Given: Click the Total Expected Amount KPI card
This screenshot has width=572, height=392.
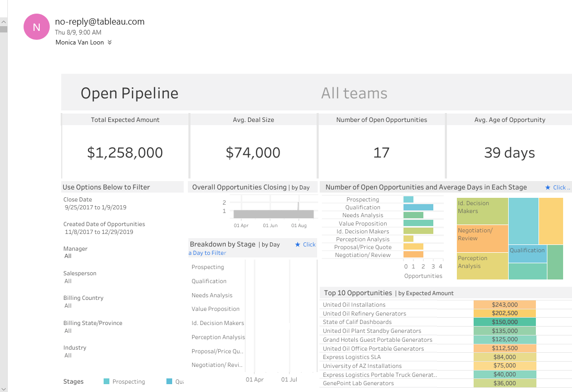Looking at the screenshot, I should pos(125,147).
